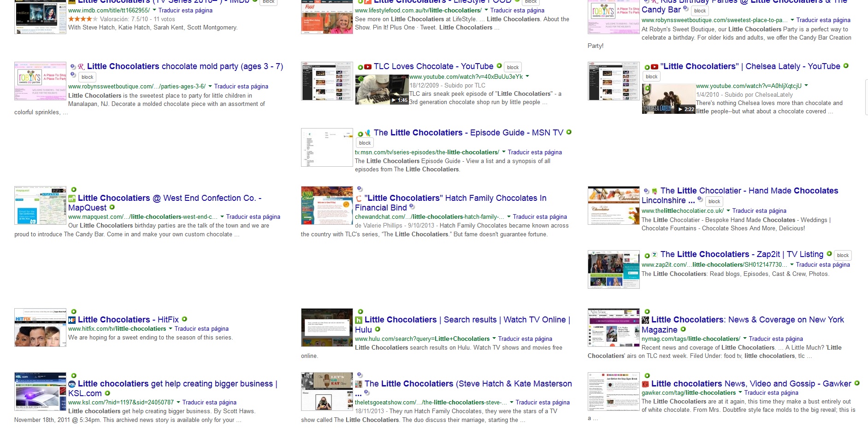Block the TLC Loves Chocolate YouTube result

pos(513,67)
